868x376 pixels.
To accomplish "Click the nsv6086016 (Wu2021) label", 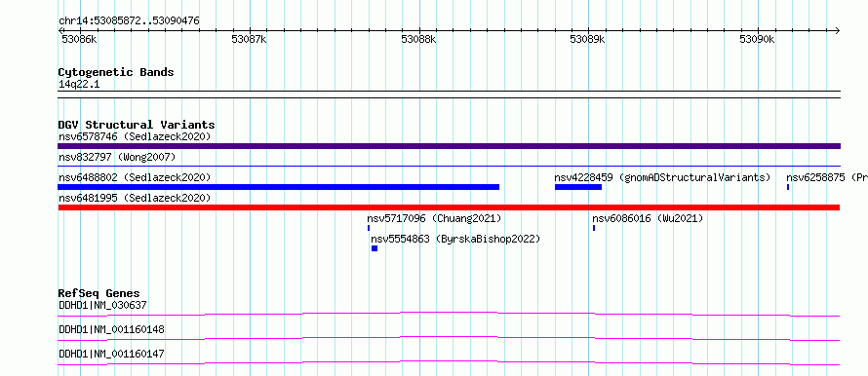I will click(x=648, y=218).
